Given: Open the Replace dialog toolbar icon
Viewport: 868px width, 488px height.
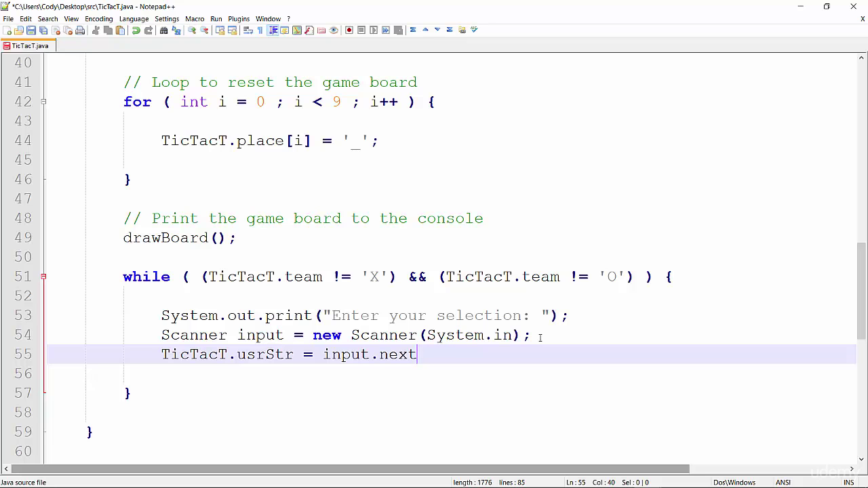Looking at the screenshot, I should (176, 30).
